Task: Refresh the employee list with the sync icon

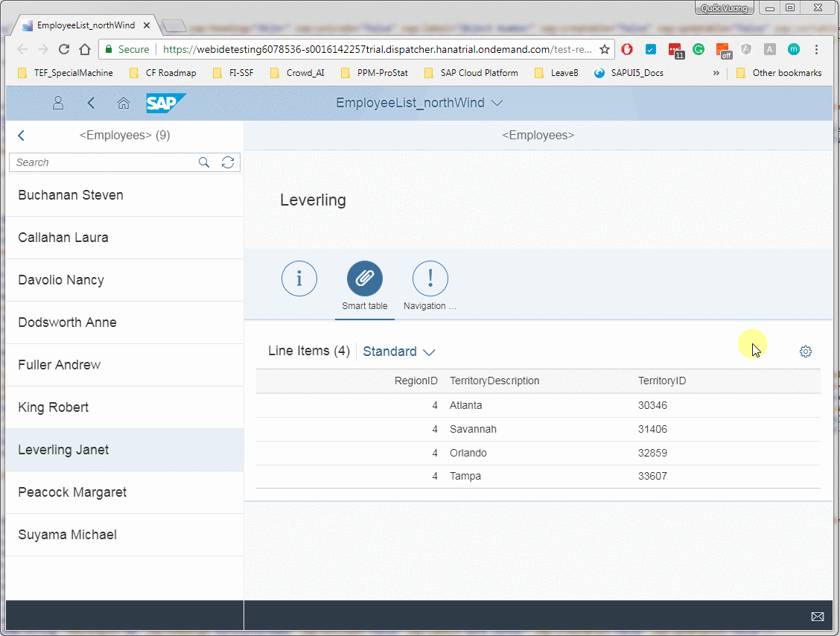Action: click(x=228, y=162)
